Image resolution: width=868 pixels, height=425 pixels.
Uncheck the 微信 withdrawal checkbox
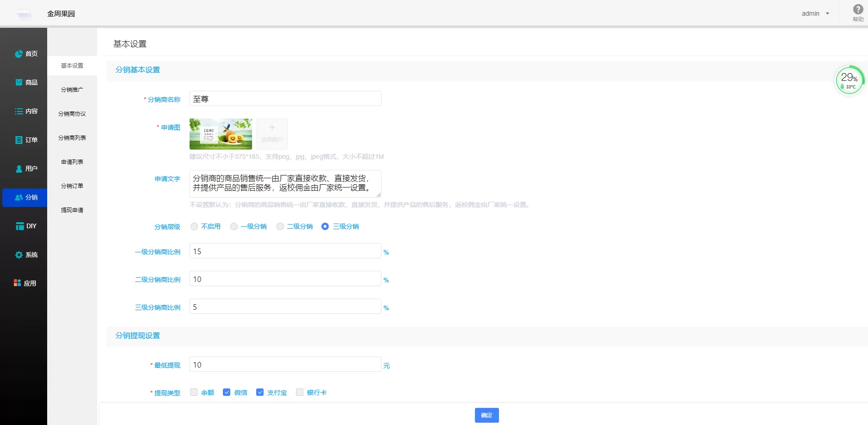(227, 392)
